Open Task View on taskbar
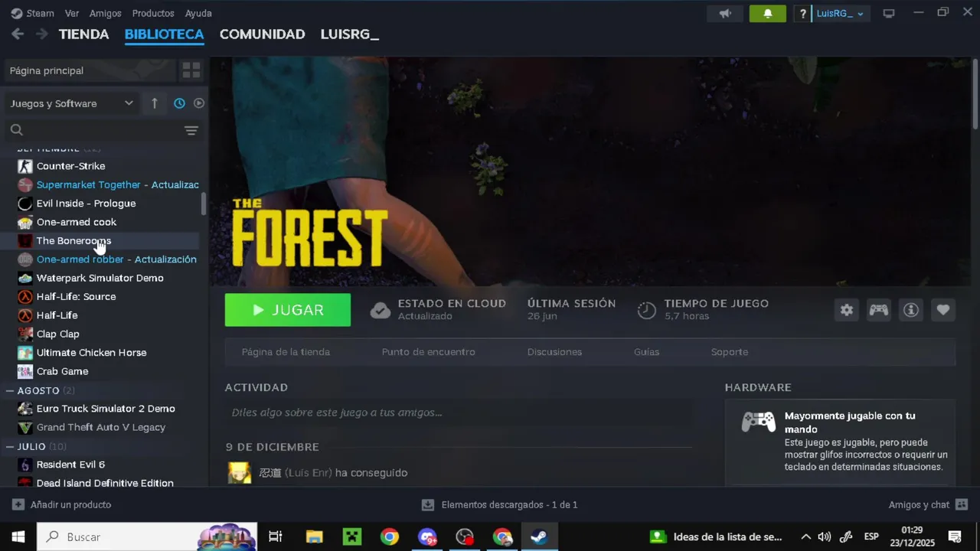The image size is (980, 551). pyautogui.click(x=276, y=536)
